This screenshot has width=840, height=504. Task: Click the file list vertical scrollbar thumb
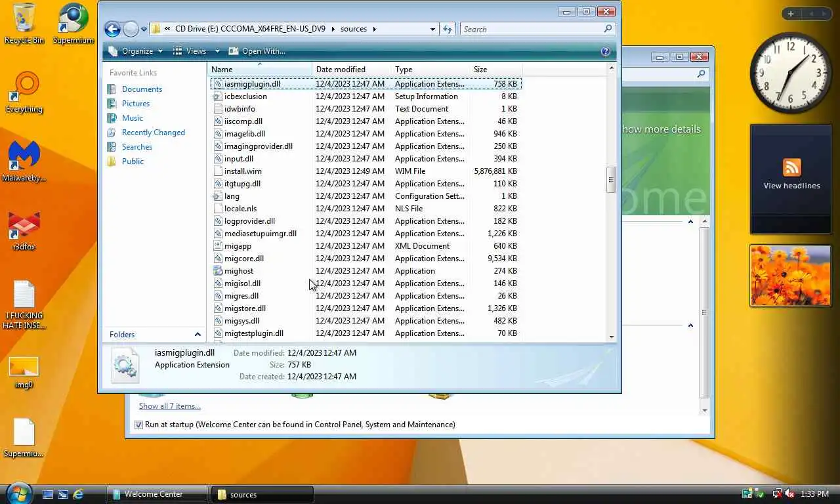pyautogui.click(x=611, y=180)
